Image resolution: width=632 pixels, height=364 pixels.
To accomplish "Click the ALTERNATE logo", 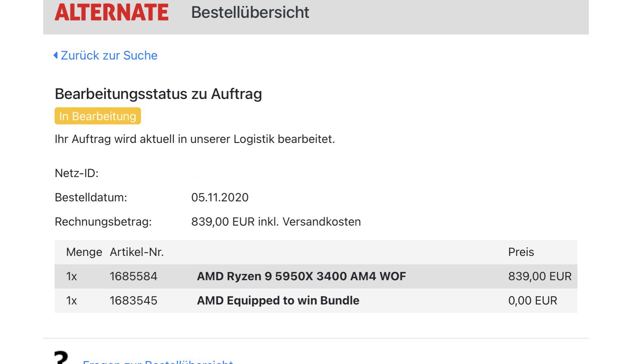I will coord(111,12).
